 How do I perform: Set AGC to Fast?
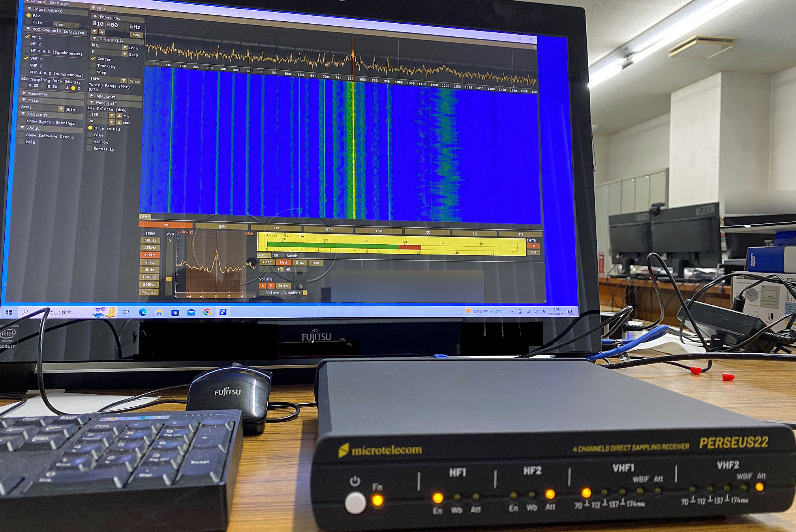267,262
